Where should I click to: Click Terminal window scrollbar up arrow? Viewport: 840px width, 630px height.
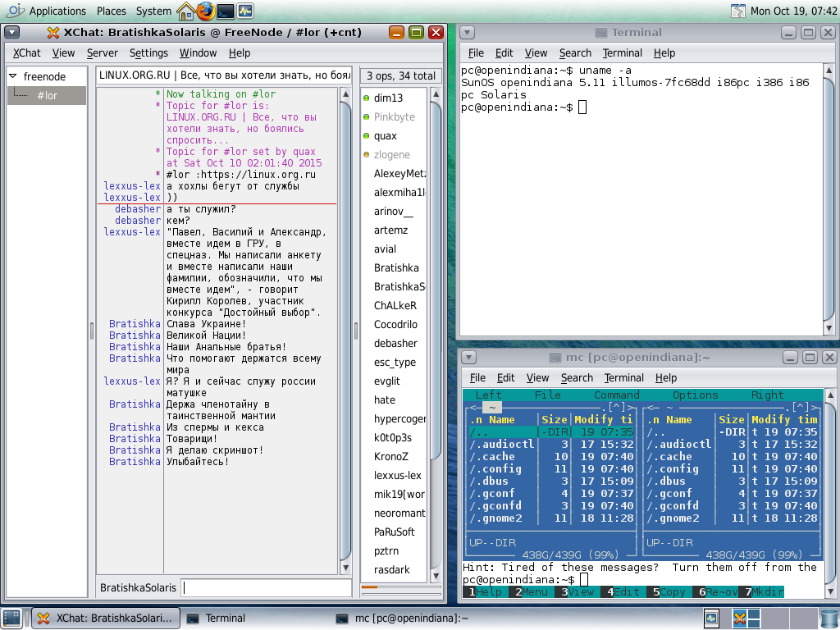[829, 71]
